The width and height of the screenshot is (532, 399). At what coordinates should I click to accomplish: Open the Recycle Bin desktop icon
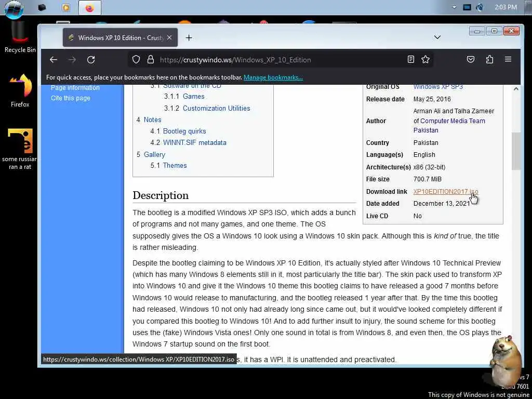coord(20,37)
